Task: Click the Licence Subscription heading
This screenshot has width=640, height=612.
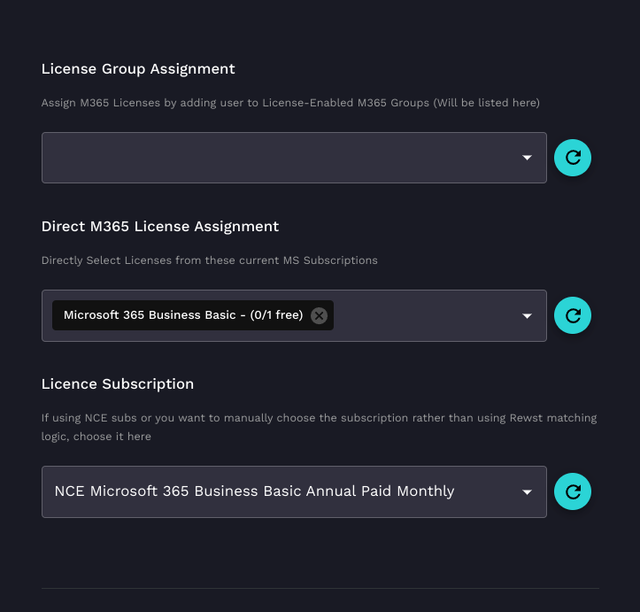Action: 117,384
